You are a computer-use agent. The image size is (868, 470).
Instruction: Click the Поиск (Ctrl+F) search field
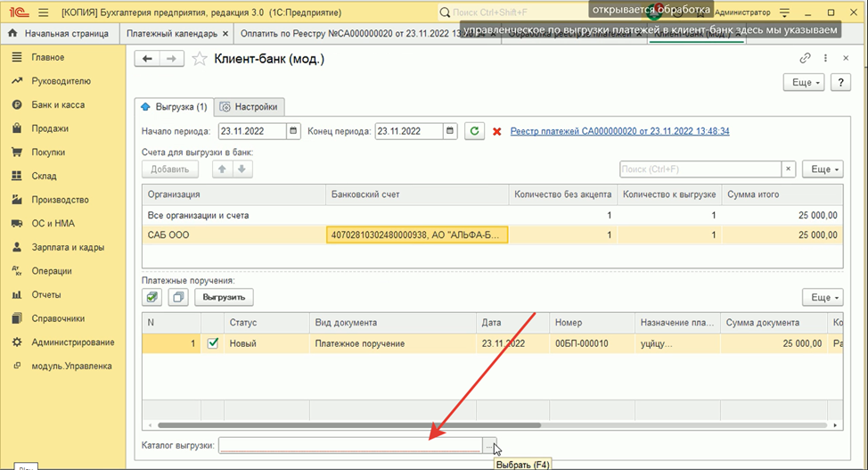tap(700, 169)
